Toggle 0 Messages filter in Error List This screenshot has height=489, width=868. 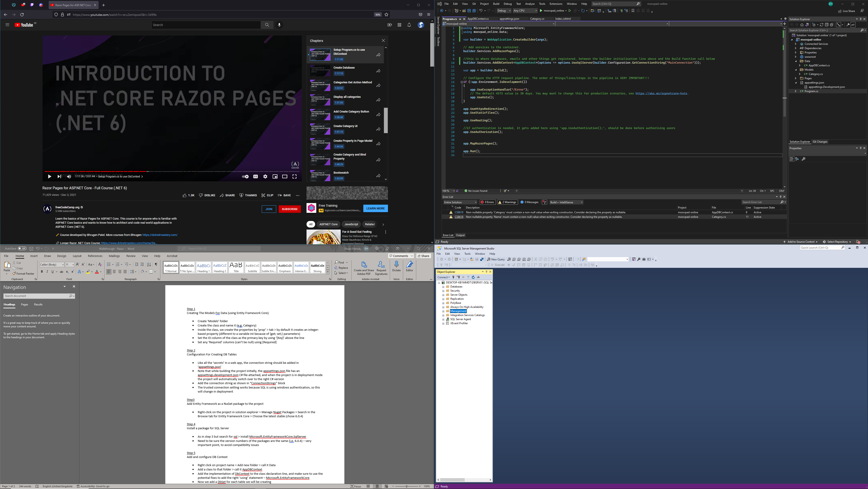(529, 202)
